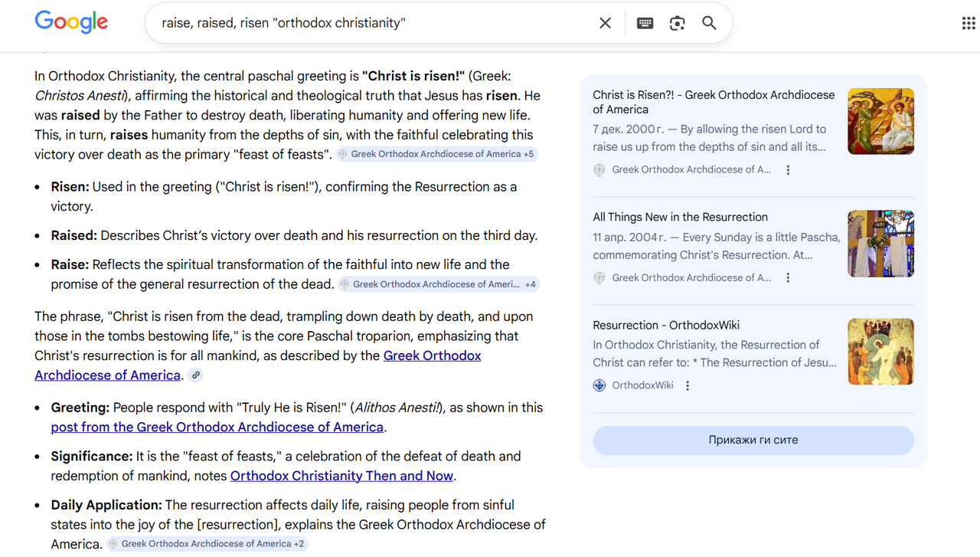Open more options for OrthodoxWiki card

tap(688, 386)
